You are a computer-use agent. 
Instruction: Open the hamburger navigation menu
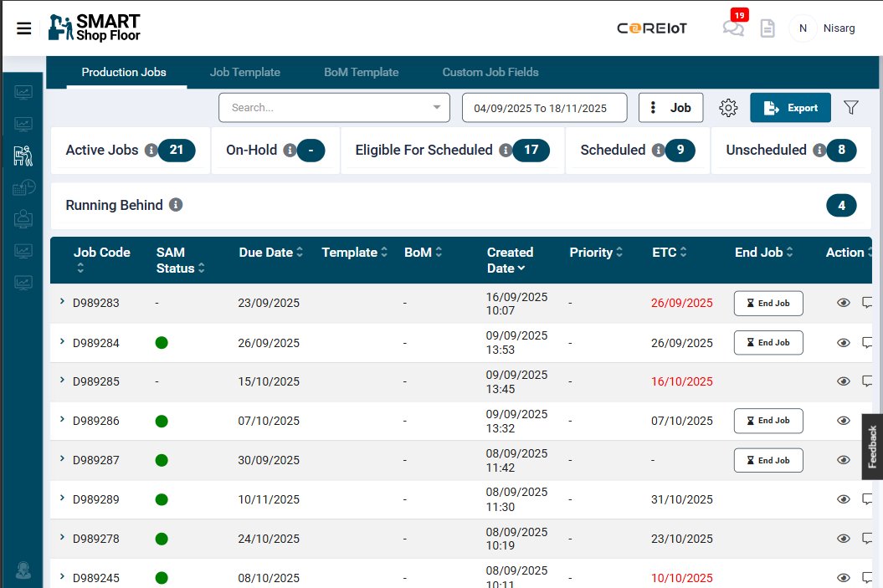(x=24, y=28)
